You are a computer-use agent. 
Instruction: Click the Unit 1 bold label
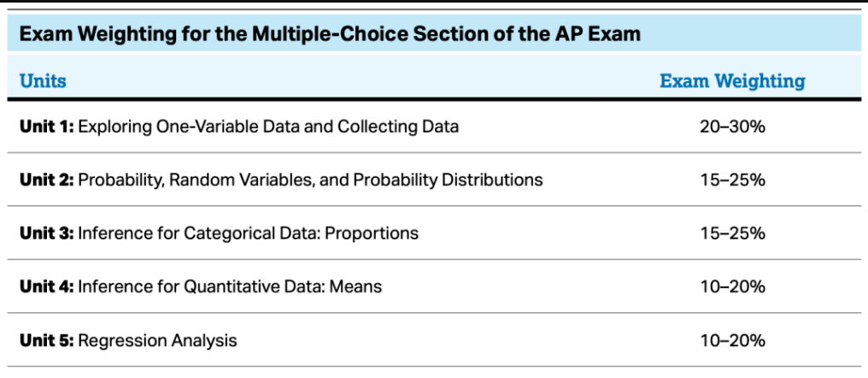[46, 127]
